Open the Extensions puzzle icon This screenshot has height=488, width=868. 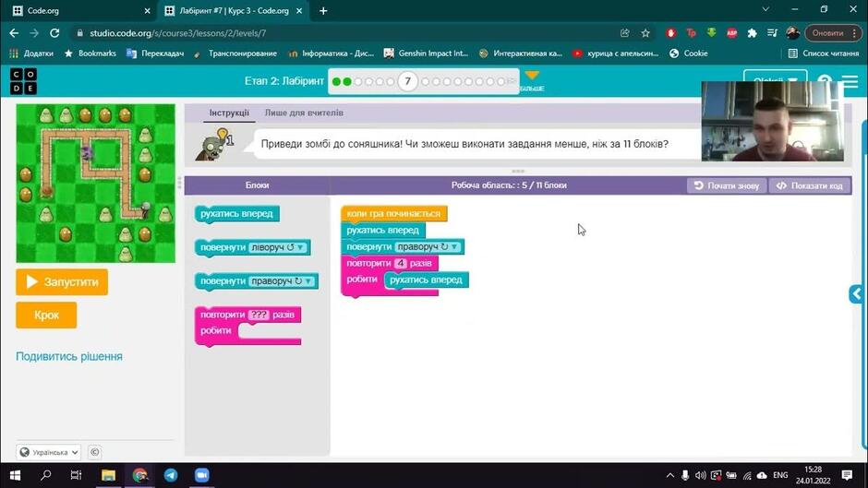click(752, 33)
